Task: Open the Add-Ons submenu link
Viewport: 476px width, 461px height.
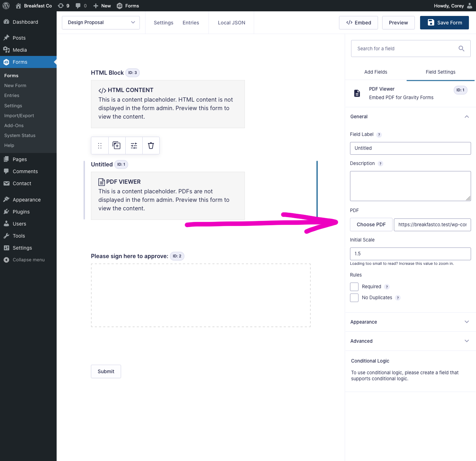Action: point(14,126)
